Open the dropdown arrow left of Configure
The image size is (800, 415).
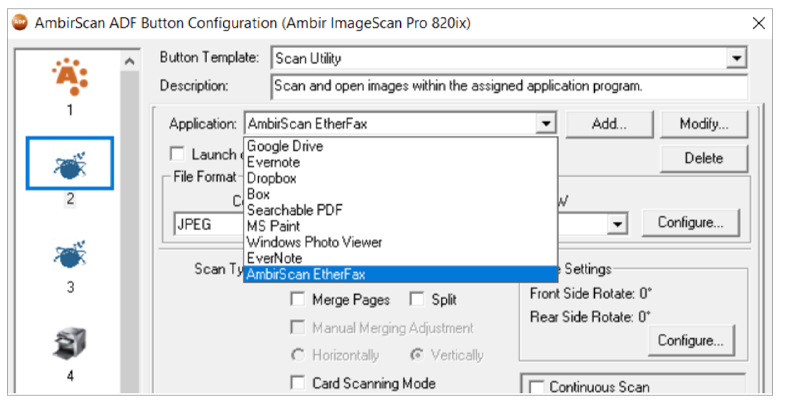617,224
